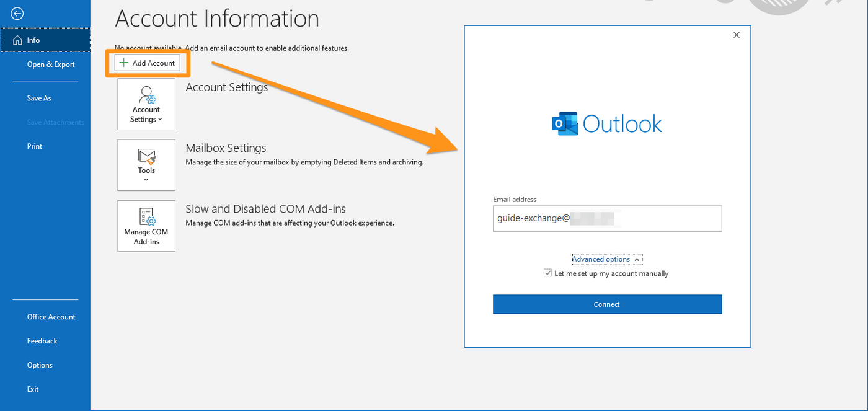Select Open & Export from sidebar

pyautogui.click(x=51, y=64)
